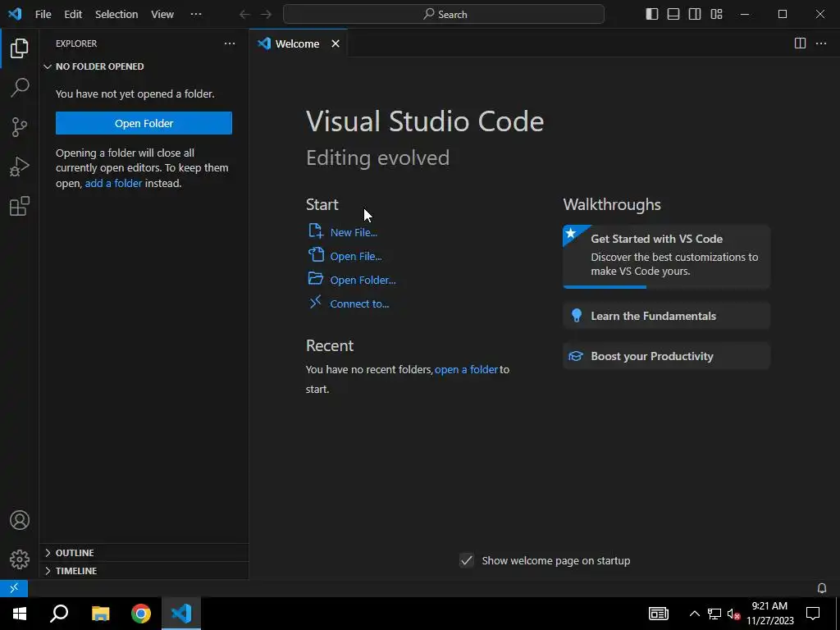
Task: Click Go Forward arrow in title bar
Action: tap(266, 15)
